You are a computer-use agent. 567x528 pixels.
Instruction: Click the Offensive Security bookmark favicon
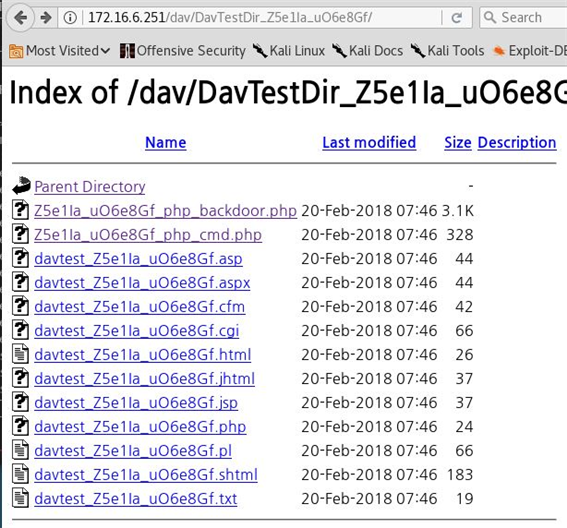[x=127, y=51]
